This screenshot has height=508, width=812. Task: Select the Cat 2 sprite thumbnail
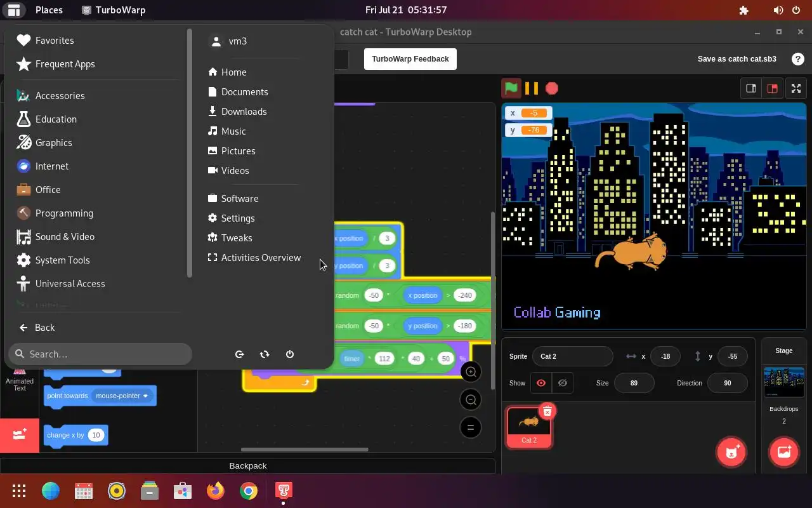529,427
